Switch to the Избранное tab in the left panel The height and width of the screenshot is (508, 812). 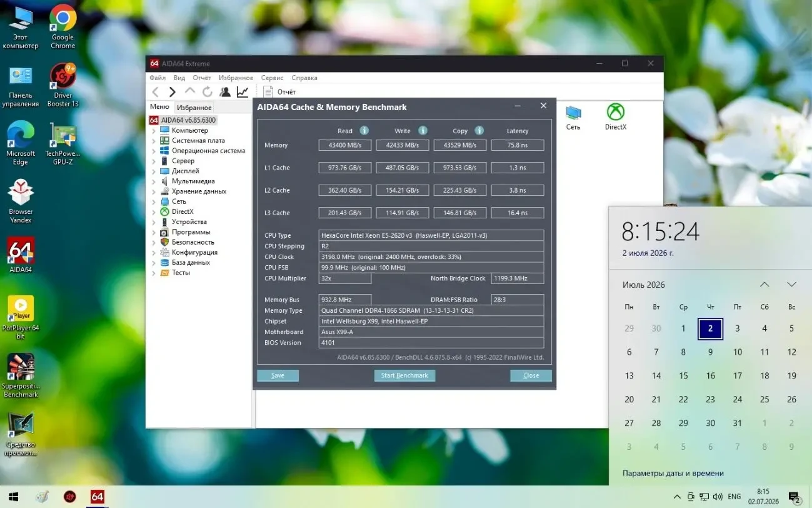194,108
